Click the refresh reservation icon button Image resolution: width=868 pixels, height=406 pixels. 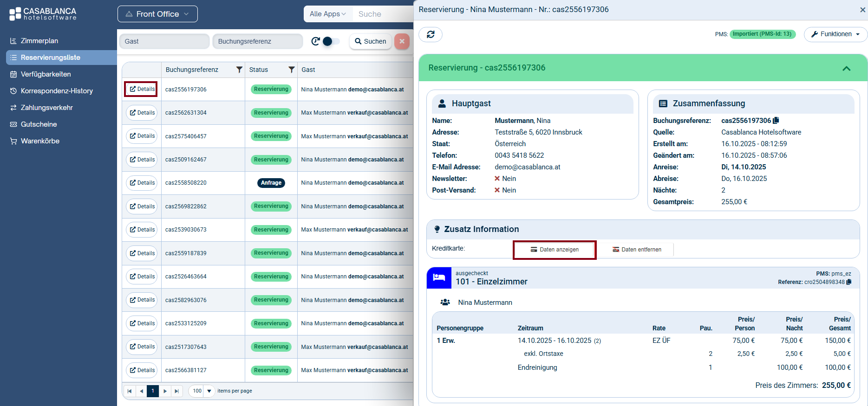(x=431, y=34)
